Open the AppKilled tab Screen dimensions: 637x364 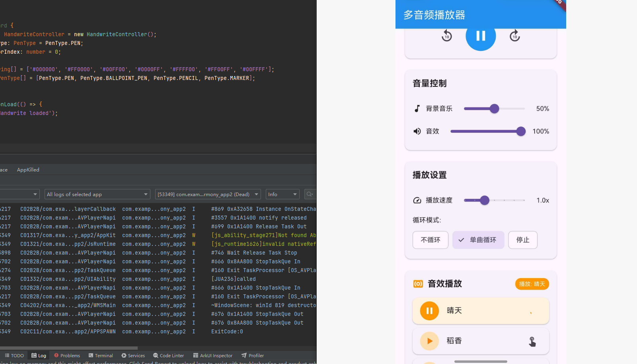point(28,169)
